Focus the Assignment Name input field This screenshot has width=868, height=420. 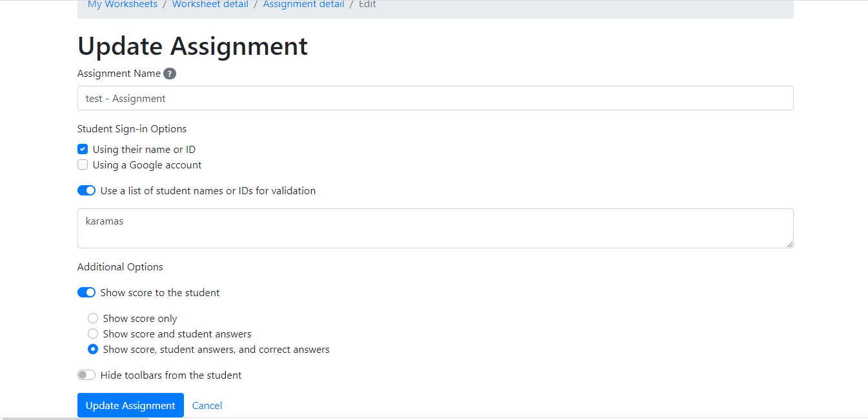436,98
